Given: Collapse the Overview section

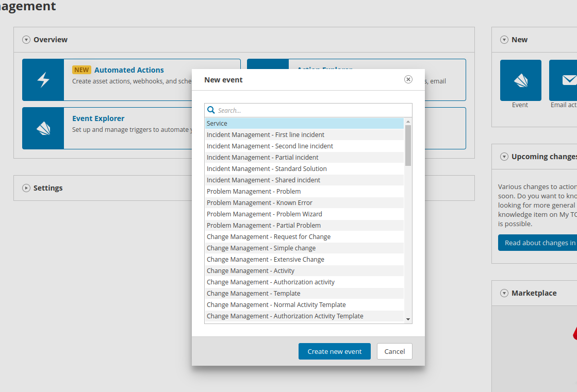Looking at the screenshot, I should click(x=25, y=39).
